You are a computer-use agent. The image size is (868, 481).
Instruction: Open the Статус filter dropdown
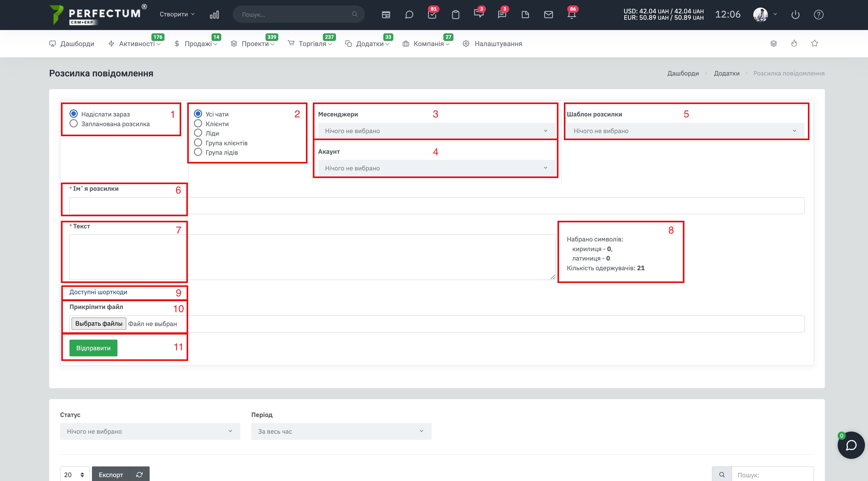coord(150,431)
